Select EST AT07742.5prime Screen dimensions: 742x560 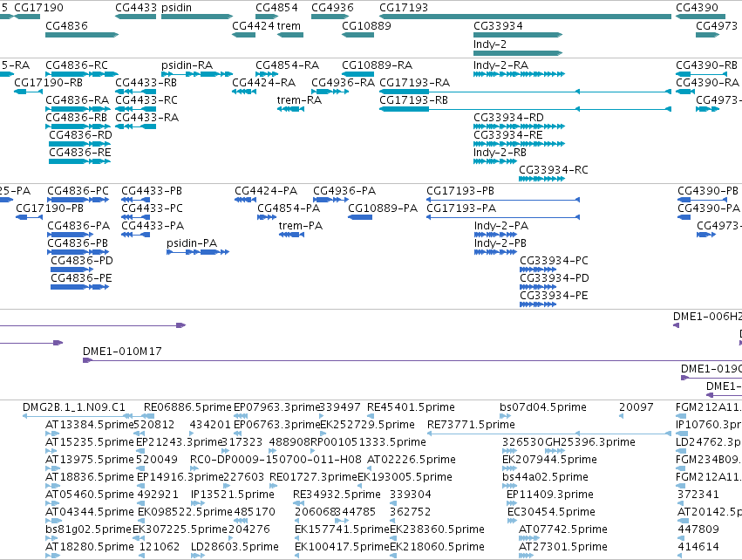click(563, 529)
